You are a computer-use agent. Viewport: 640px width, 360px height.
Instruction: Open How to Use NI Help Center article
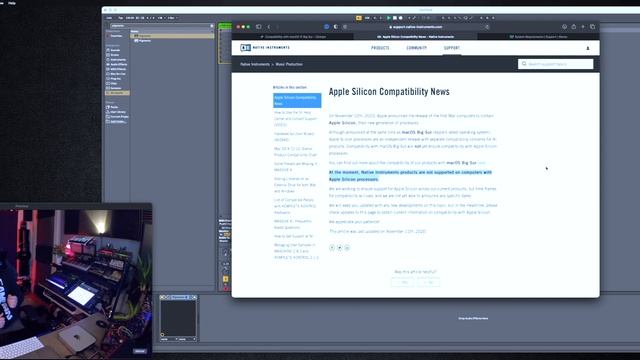pos(296,118)
